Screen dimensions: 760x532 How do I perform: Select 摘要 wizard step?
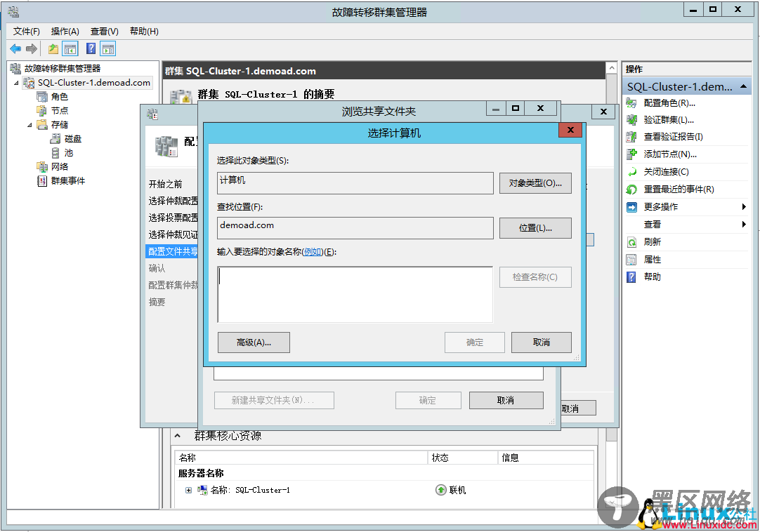point(157,302)
